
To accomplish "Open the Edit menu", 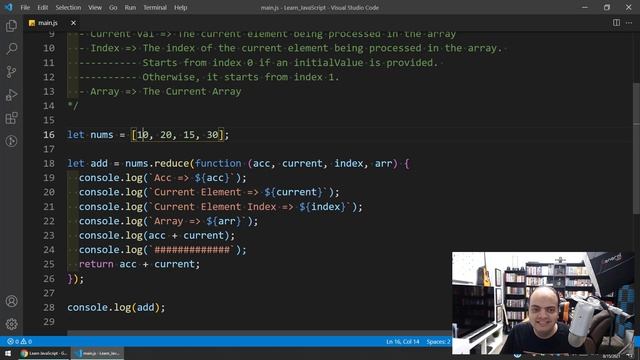I will 42,7.
